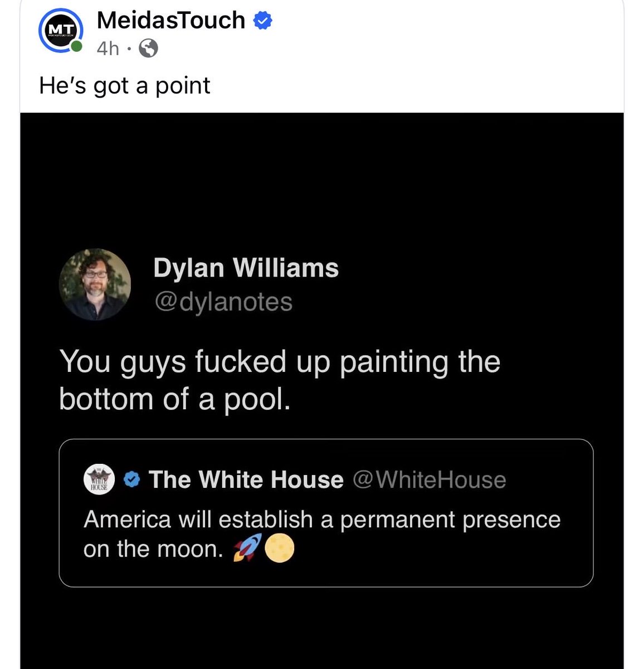Image resolution: width=644 pixels, height=669 pixels.
Task: Click the @WhiteHouse handle
Action: (x=430, y=479)
